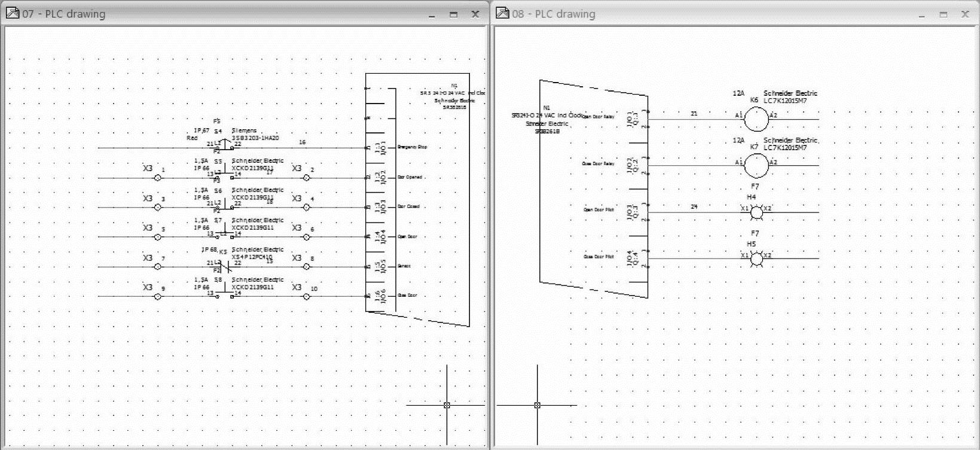Select terminal X3 3 symbol
The image size is (980, 450).
(158, 208)
